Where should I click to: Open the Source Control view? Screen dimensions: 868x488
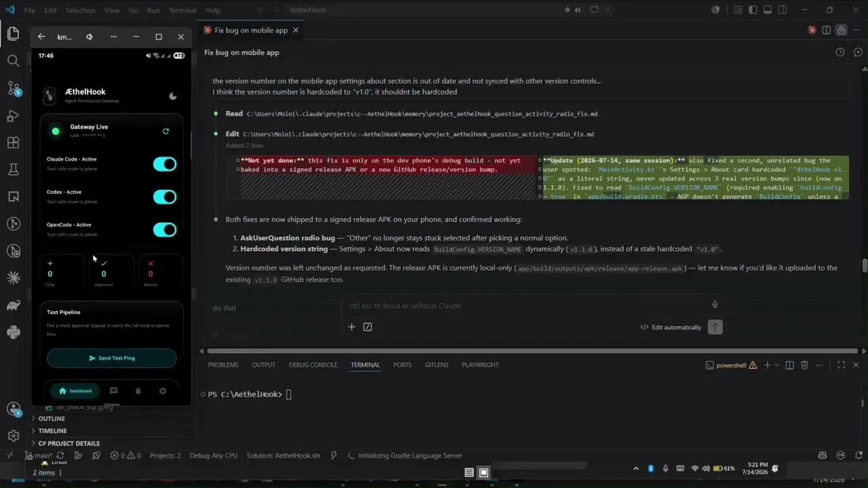13,88
